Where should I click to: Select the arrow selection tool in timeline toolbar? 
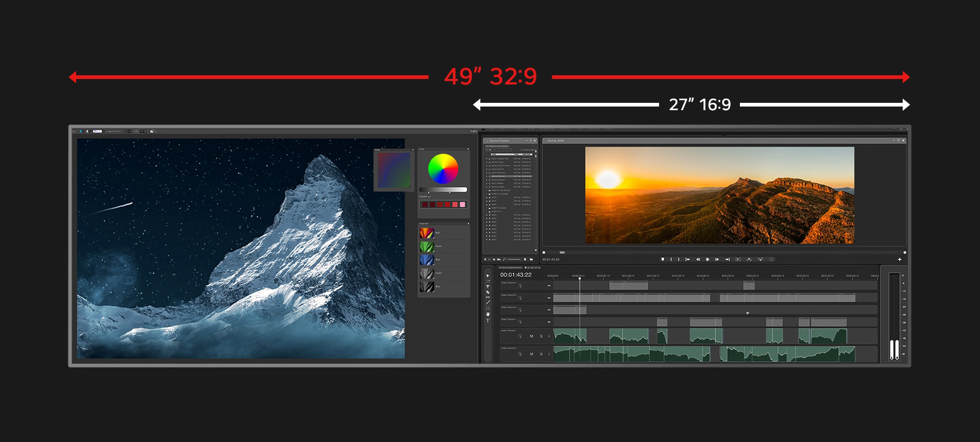pos(488,276)
